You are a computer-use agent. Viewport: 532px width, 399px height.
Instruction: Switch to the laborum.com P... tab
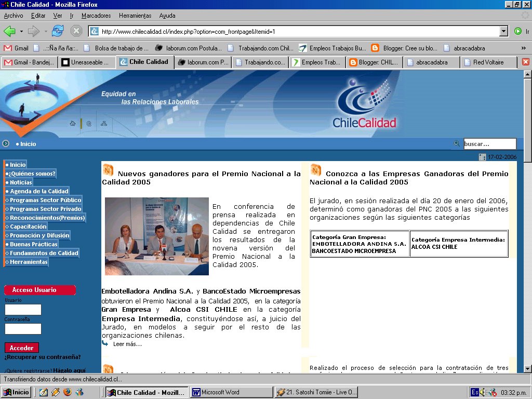click(x=203, y=62)
